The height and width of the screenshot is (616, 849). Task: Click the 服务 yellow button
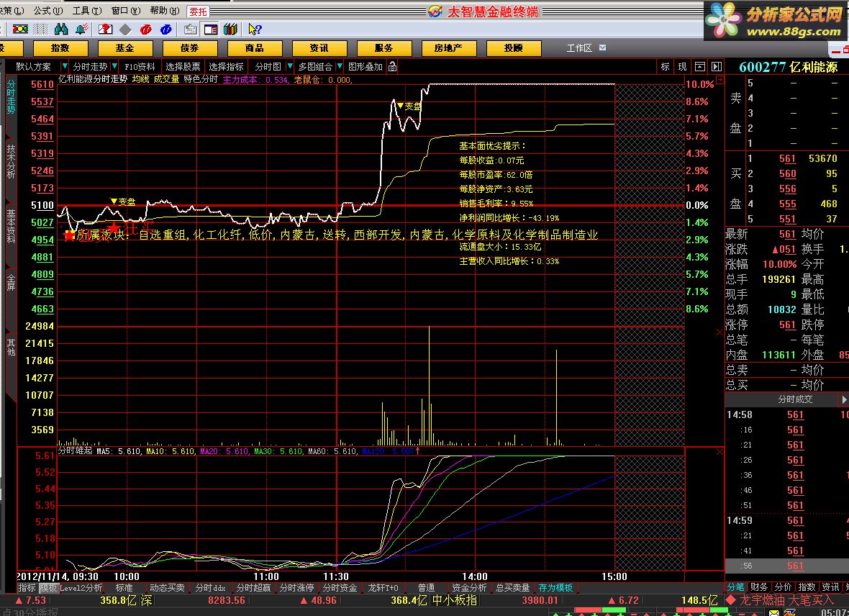(x=384, y=48)
